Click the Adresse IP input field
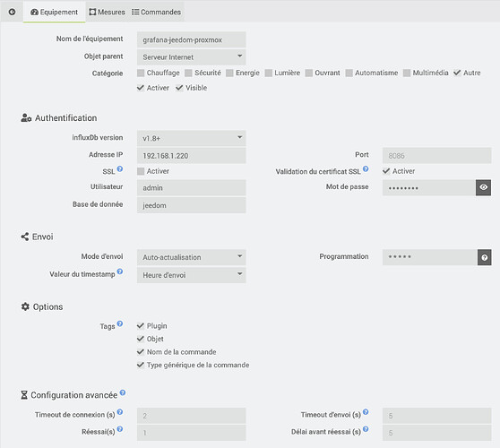500x448 pixels. pos(192,156)
